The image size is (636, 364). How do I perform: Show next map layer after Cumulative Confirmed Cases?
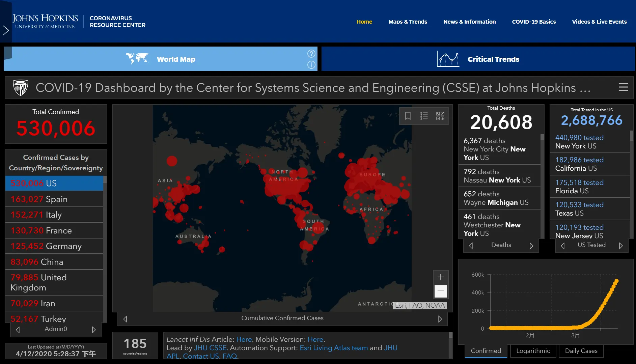coord(440,319)
